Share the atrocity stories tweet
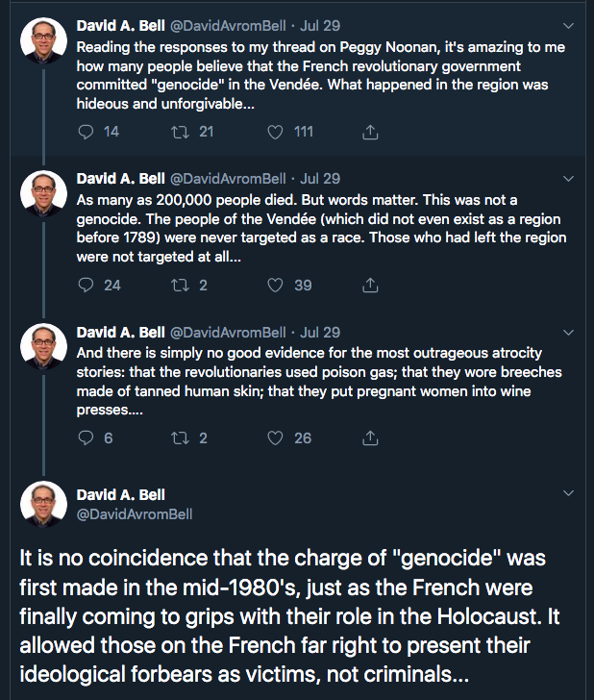Screen dimensions: 594x700 pyautogui.click(x=370, y=437)
